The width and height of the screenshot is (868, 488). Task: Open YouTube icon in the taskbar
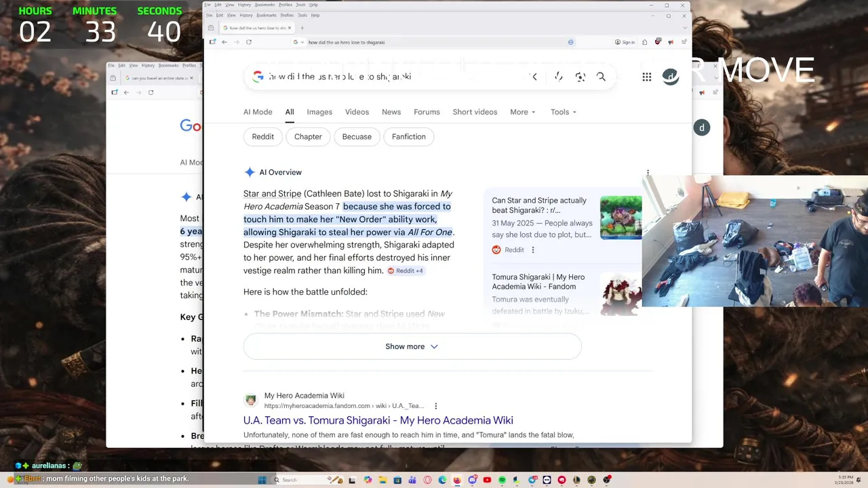(487, 480)
